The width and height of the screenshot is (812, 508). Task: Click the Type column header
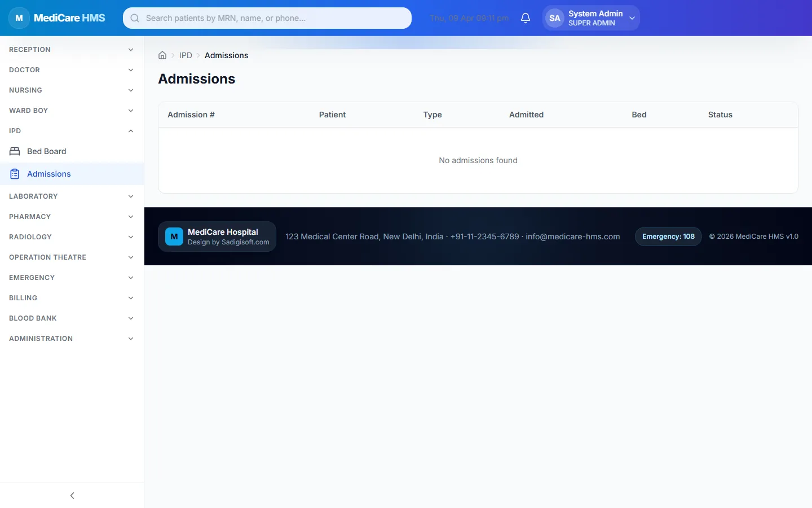pos(433,115)
